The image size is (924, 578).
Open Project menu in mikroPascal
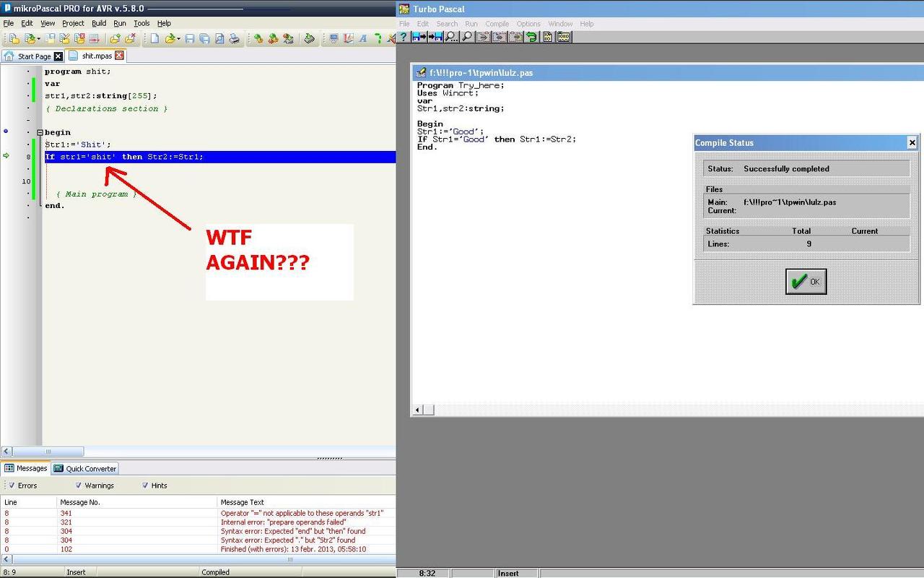(73, 23)
